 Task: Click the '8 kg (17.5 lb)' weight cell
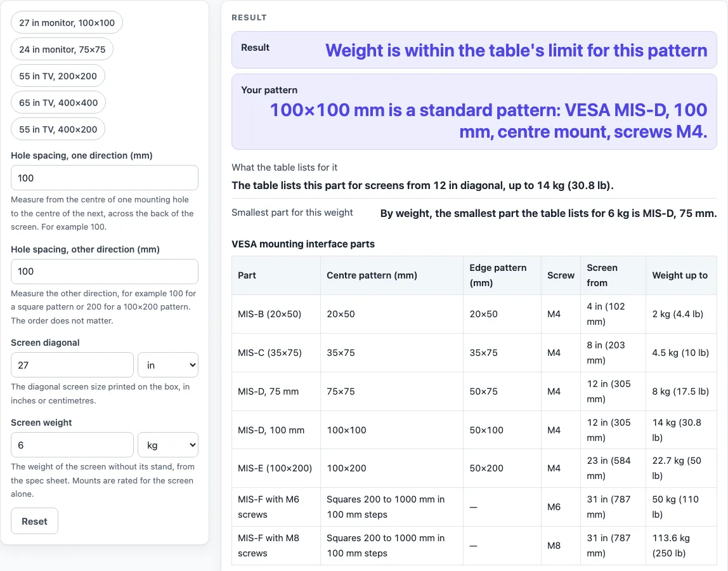pyautogui.click(x=681, y=391)
